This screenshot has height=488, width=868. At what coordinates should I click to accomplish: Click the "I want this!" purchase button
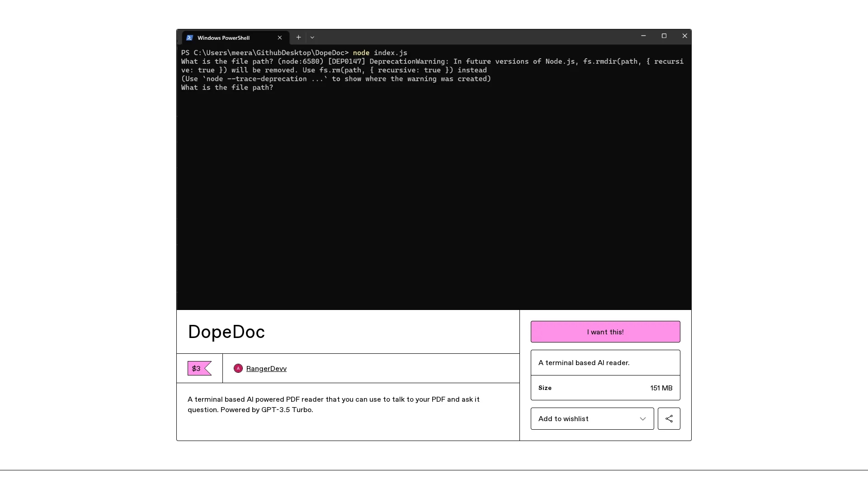[605, 332]
